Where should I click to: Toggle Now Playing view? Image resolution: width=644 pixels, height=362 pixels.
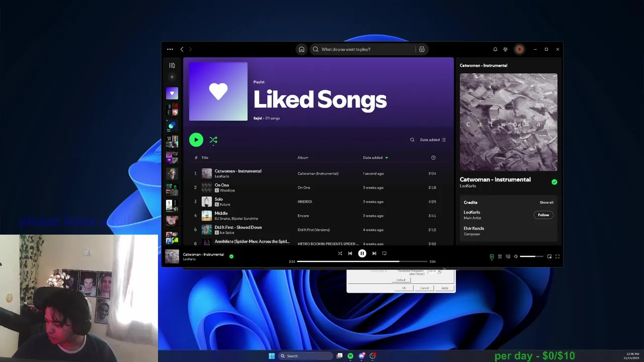coord(492,256)
